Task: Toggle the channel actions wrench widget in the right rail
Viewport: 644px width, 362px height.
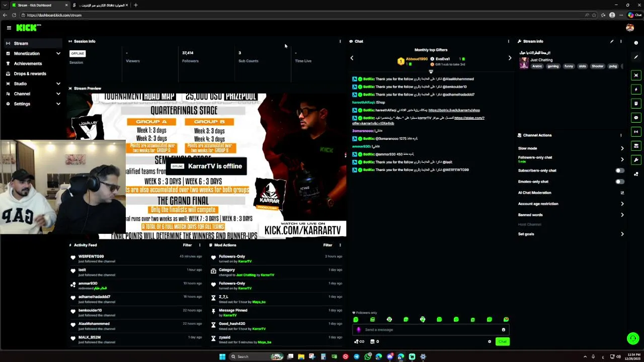Action: (636, 160)
